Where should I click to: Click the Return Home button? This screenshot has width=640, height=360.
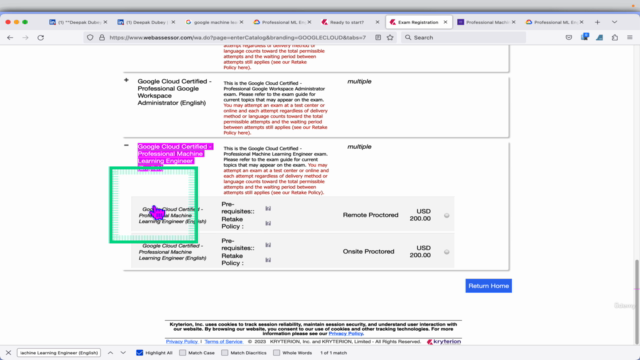click(489, 286)
